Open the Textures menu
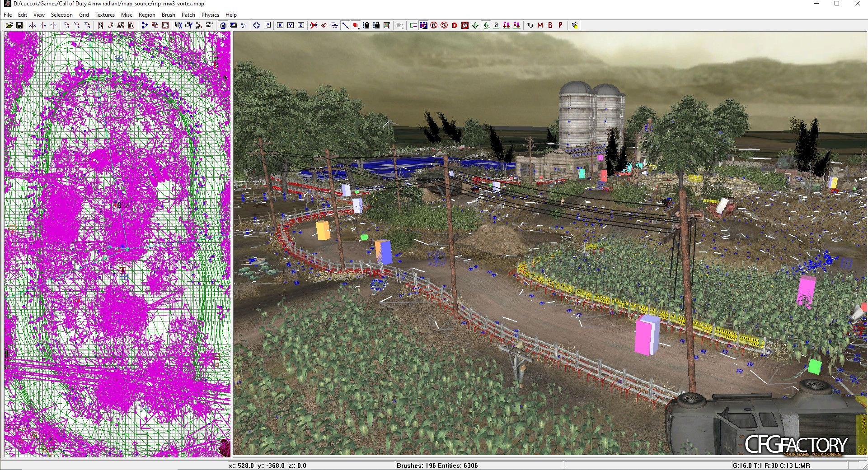Viewport: 868px width, 470px height. 105,15
